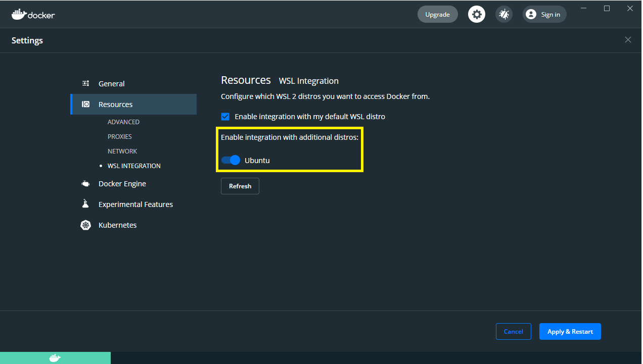Open troubleshoot via the bug icon
Viewport: 643px width, 364px height.
coord(504,14)
